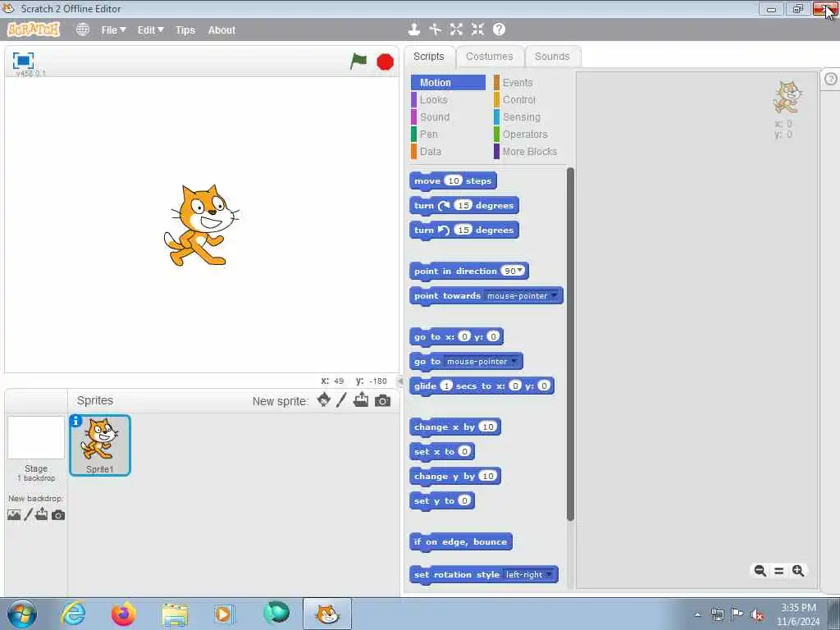The width and height of the screenshot is (840, 630).
Task: Select the Shrink sprite tool
Action: [477, 30]
